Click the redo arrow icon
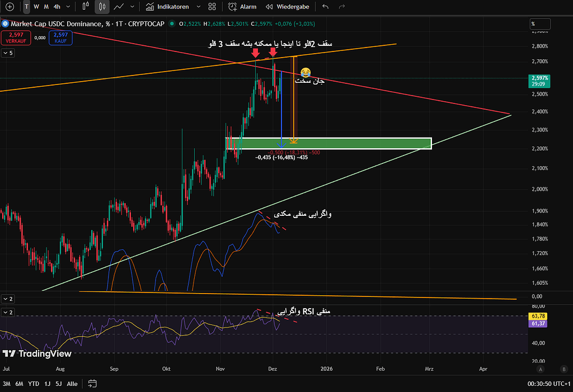The height and width of the screenshot is (392, 573). point(342,7)
